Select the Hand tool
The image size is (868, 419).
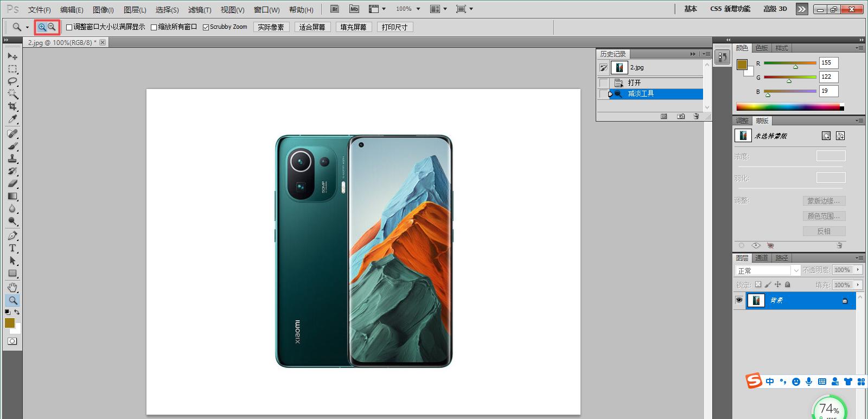tap(12, 287)
